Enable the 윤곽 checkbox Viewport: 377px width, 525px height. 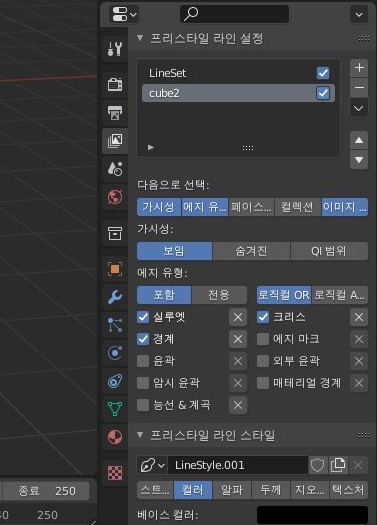[143, 361]
